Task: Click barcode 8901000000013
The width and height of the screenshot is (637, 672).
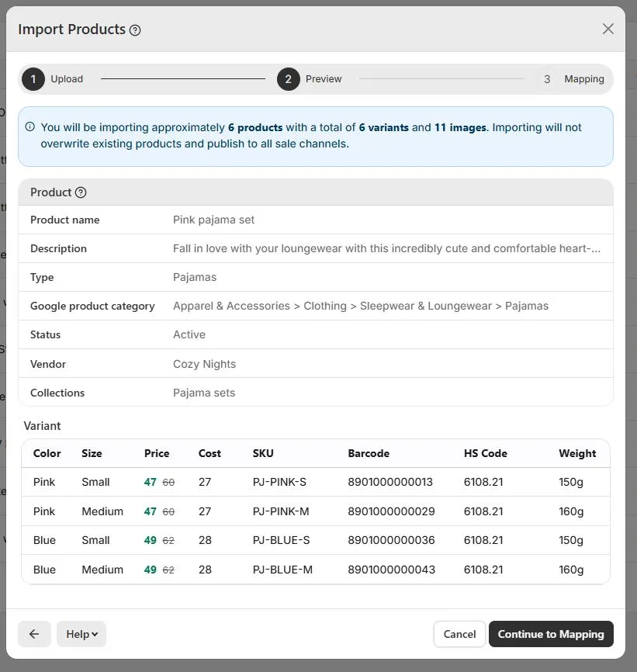Action: (x=390, y=482)
